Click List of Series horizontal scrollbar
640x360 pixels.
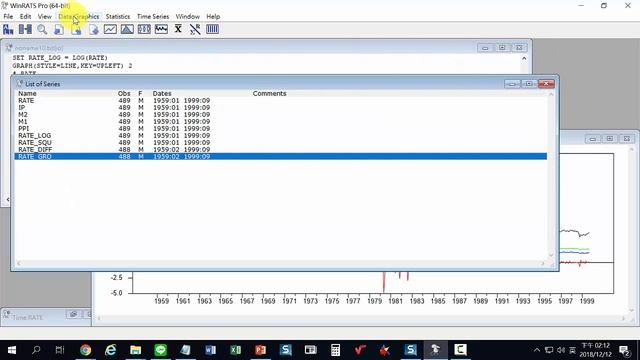280,264
